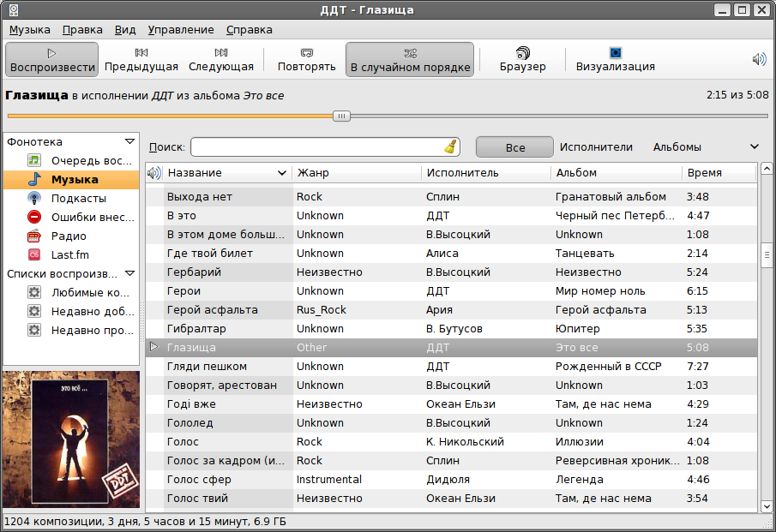Sort by the Название column header
This screenshot has height=532, width=776.
pos(227,172)
